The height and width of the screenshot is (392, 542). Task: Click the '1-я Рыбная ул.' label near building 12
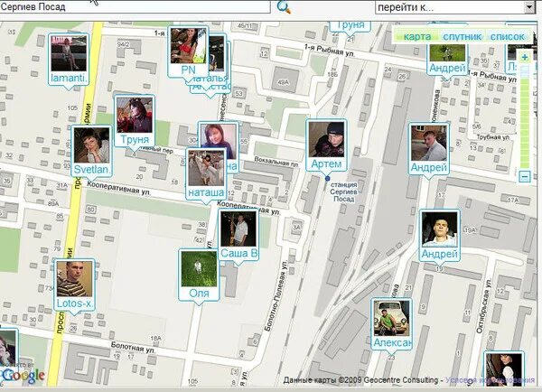pyautogui.click(x=329, y=50)
